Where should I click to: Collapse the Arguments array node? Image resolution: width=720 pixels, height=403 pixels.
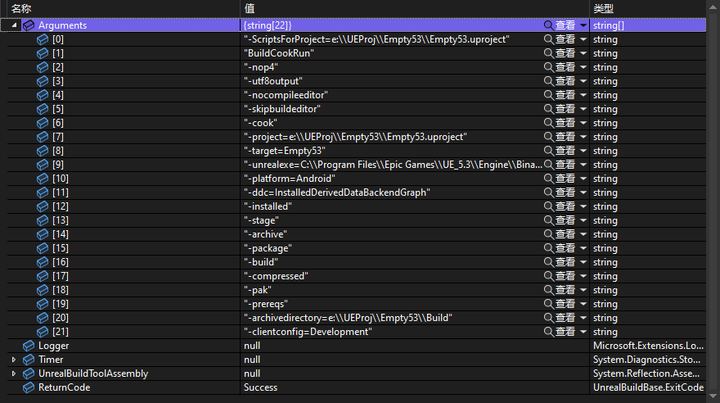click(13, 25)
